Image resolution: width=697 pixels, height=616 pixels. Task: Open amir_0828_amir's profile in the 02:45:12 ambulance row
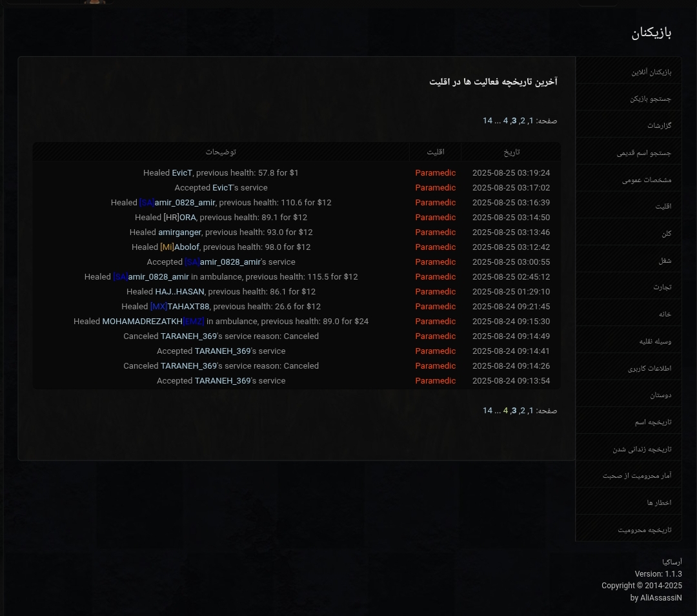click(x=151, y=276)
